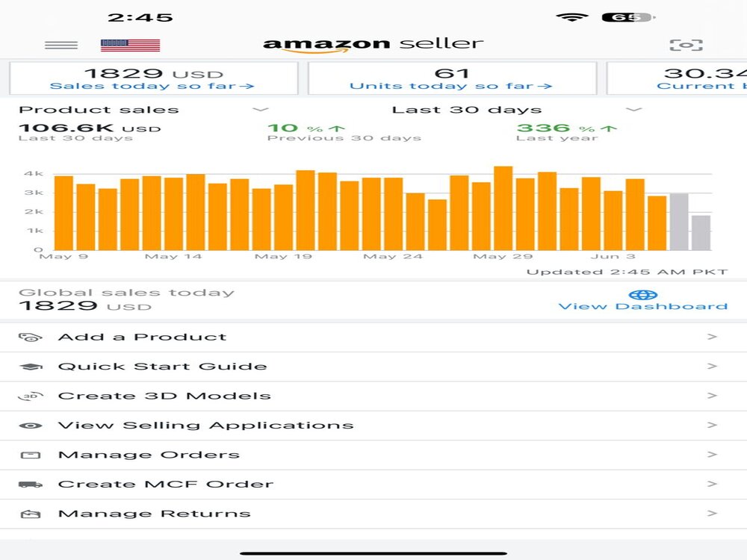Open chevron on Quick Start Guide row
The width and height of the screenshot is (747, 560).
[712, 366]
